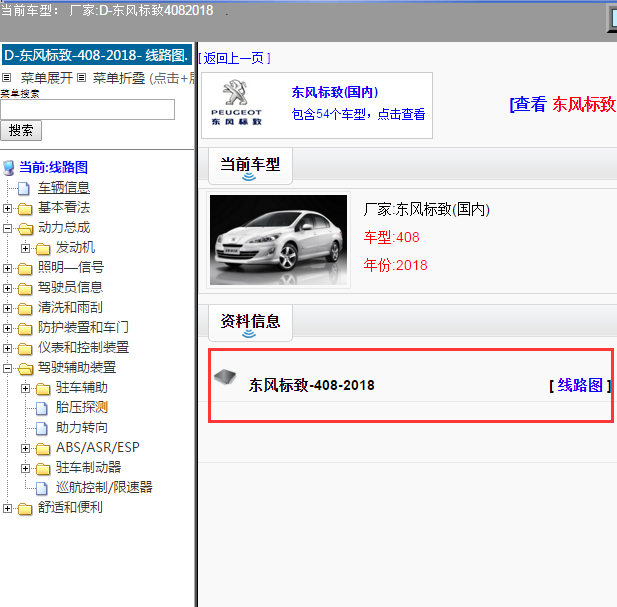The image size is (617, 607).
Task: Click the page icon for 助力转向
Action: click(42, 428)
